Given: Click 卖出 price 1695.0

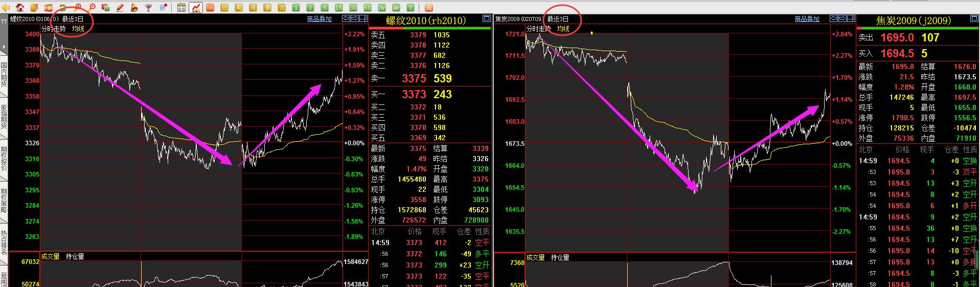Looking at the screenshot, I should pyautogui.click(x=897, y=37).
